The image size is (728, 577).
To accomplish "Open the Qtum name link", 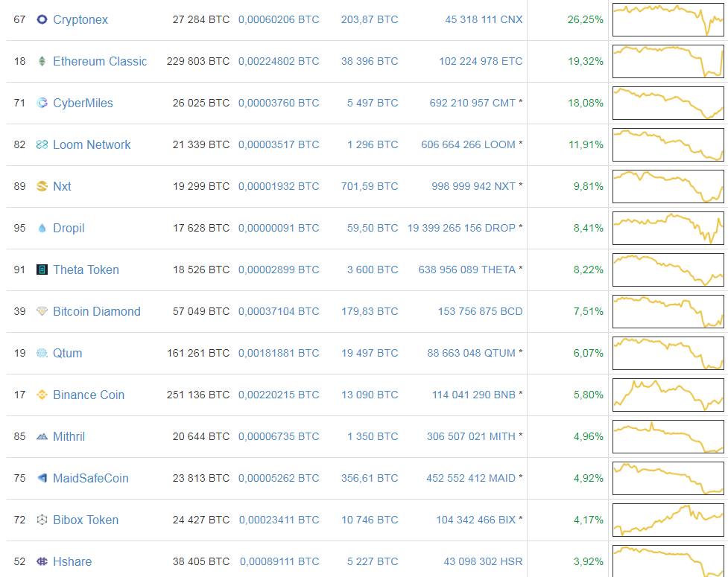I will 67,353.
